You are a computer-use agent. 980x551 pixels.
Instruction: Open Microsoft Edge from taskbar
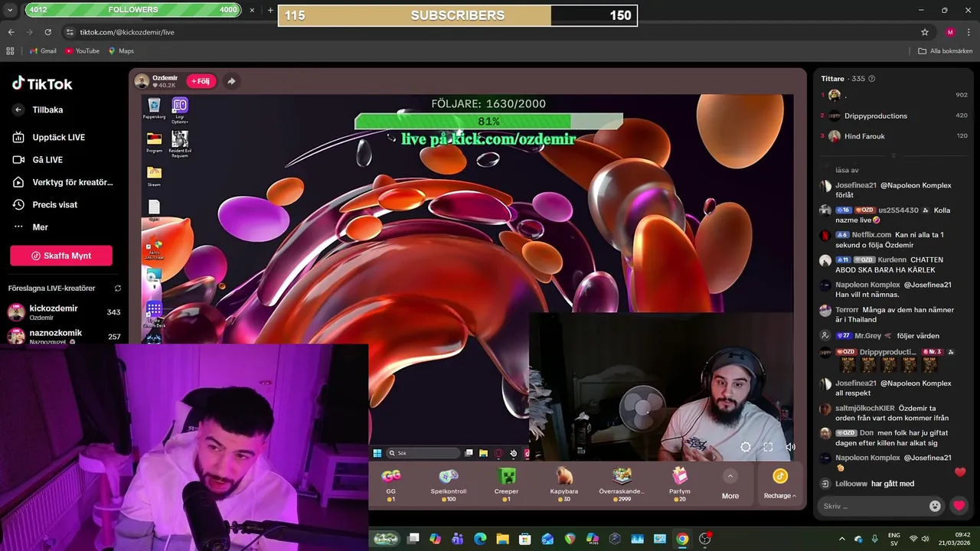click(x=480, y=539)
